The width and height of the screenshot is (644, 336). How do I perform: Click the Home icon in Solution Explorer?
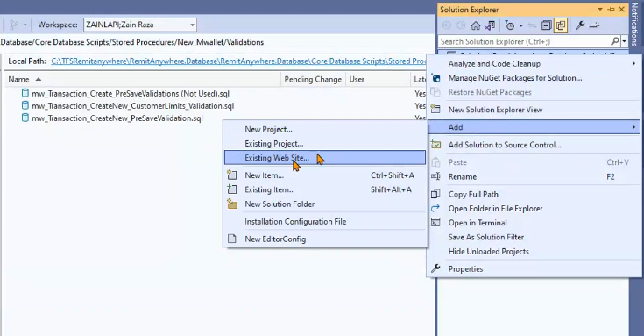(x=475, y=25)
